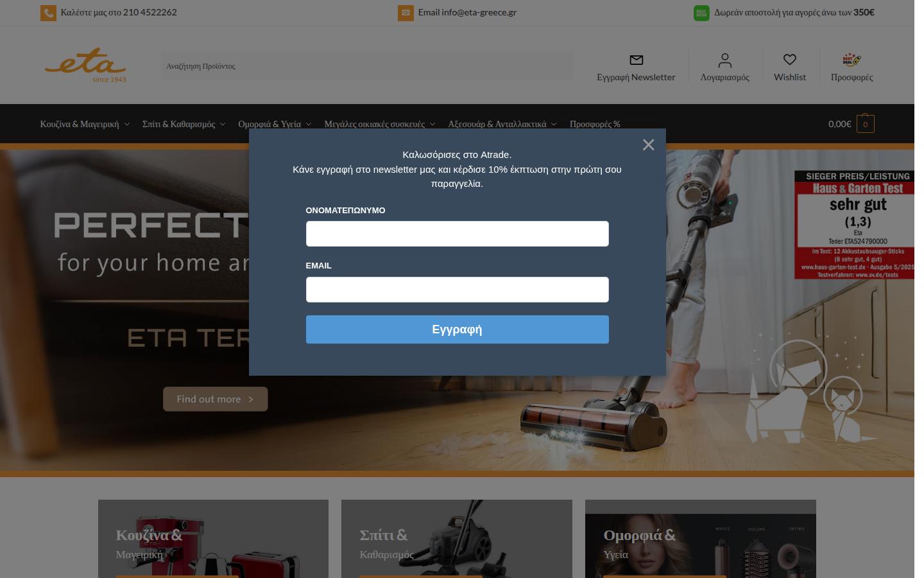Open the Ομορφιά & Υγεία category card
The width and height of the screenshot is (924, 578).
click(701, 539)
